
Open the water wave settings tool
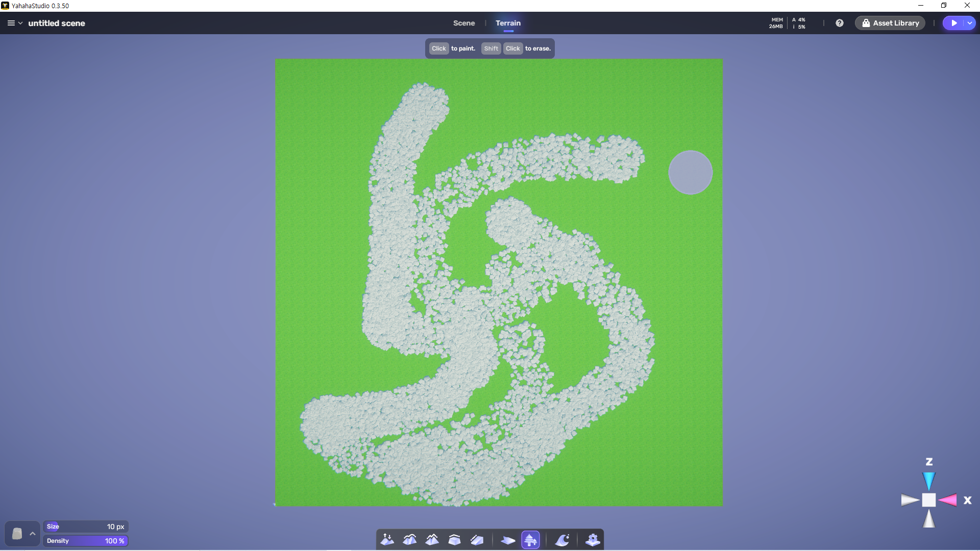562,540
